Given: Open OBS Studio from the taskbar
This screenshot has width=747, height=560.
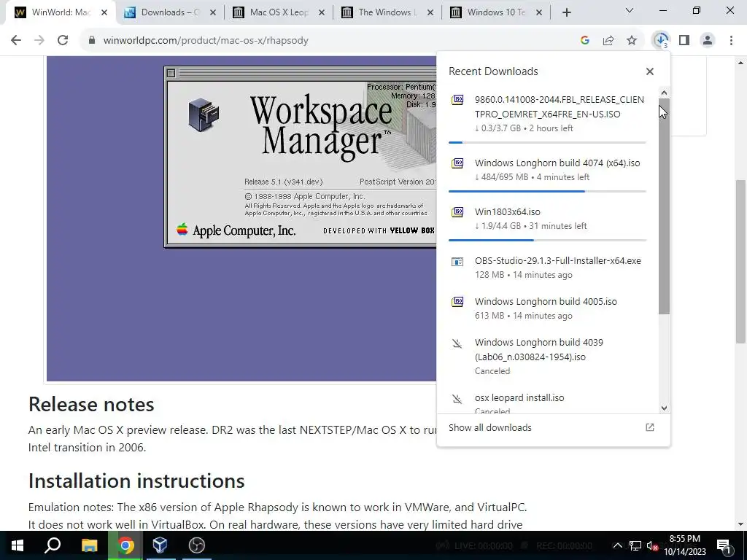Looking at the screenshot, I should [197, 545].
